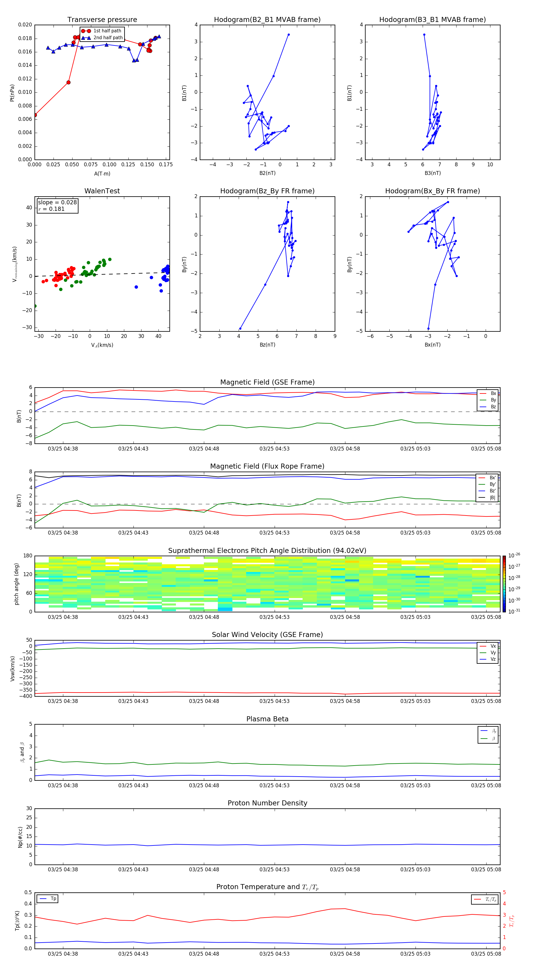Click the '|B|' legend entry in Flux Rope plot

(x=487, y=498)
